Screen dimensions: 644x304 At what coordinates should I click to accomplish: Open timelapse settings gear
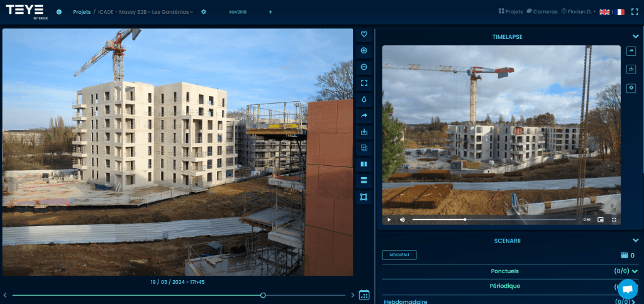click(x=632, y=88)
